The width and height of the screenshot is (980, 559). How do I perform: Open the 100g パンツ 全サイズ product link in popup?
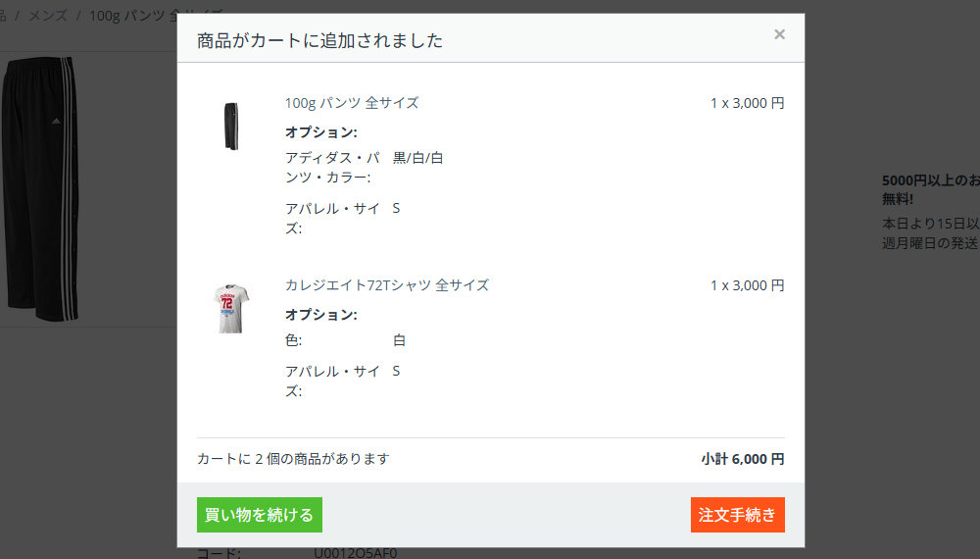352,103
